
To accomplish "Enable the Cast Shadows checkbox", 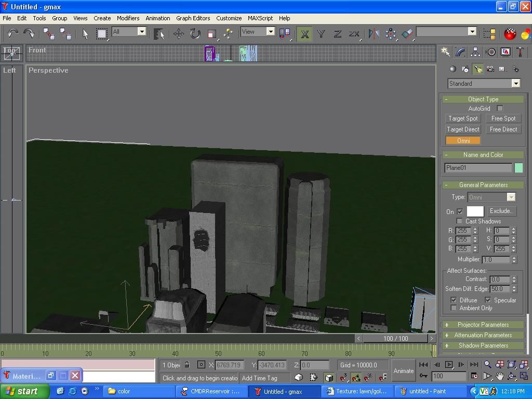I will (460, 221).
